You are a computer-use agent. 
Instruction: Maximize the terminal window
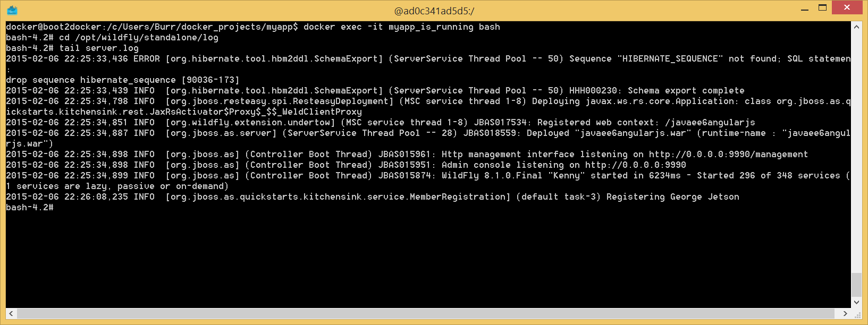click(822, 8)
